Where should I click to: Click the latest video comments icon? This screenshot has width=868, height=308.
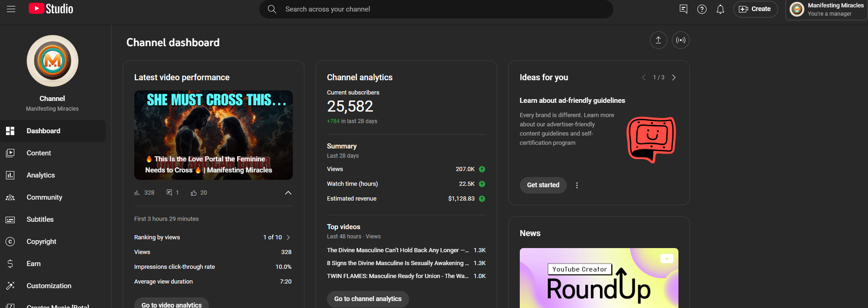click(x=169, y=193)
